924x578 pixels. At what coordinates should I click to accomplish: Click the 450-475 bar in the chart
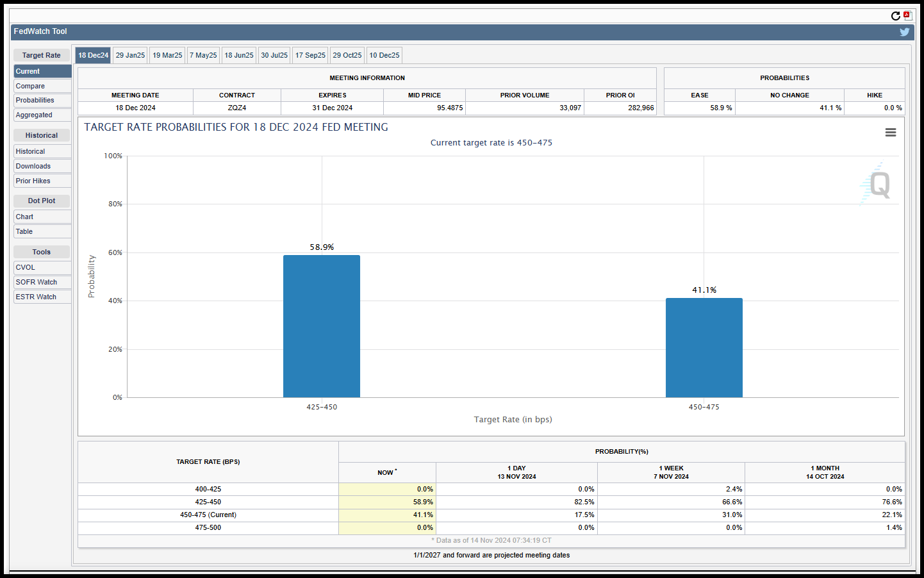[x=704, y=347]
